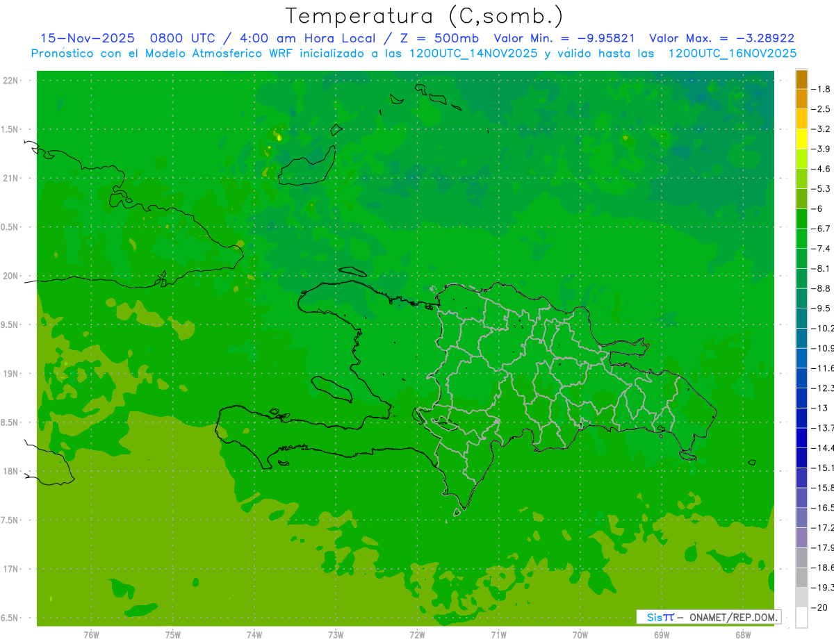This screenshot has height=644, width=834.
Task: Click the title 'Temperatura (C,somb.)'
Action: [425, 16]
